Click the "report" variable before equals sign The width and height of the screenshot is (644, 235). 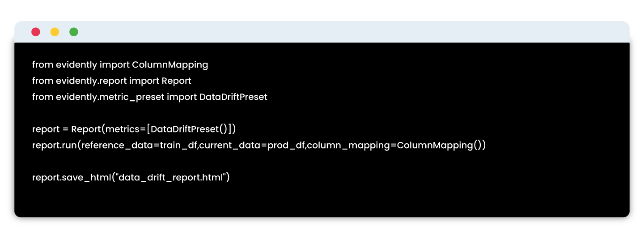(46, 129)
